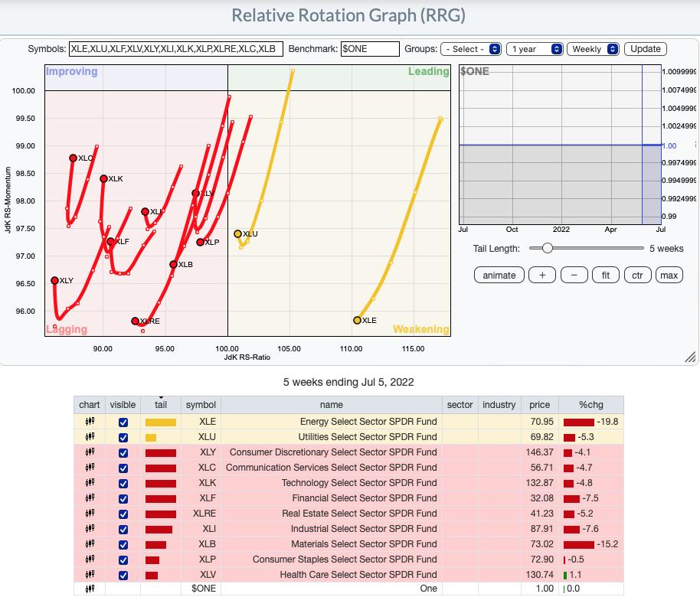The image size is (700, 597).
Task: Click the XLF marker on the graph
Action: coord(110,241)
